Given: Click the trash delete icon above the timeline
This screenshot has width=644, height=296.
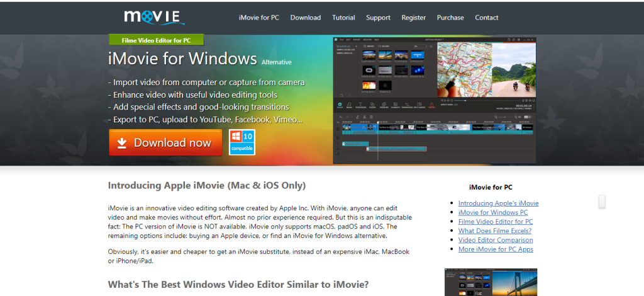Looking at the screenshot, I should tap(371, 117).
